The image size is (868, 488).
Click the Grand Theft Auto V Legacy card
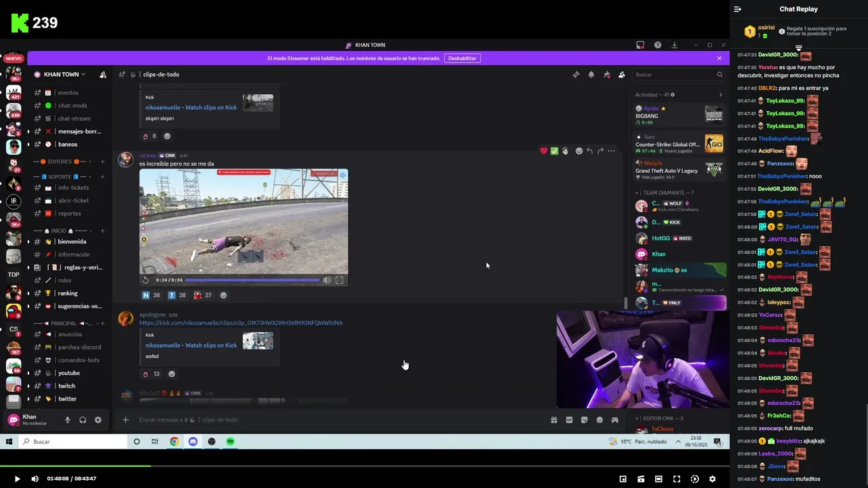tap(679, 170)
